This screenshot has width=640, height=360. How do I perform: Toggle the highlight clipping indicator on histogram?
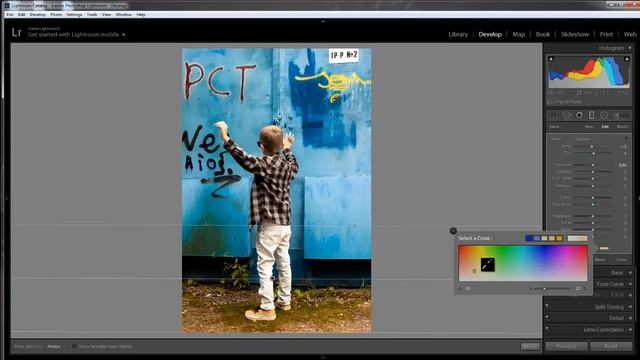pyautogui.click(x=627, y=60)
